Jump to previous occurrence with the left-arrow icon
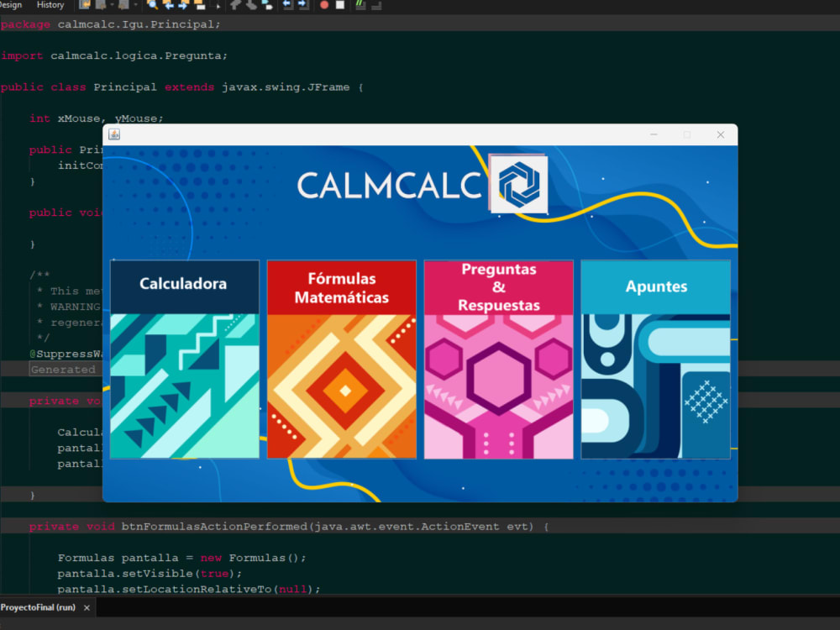840x630 pixels. click(169, 6)
